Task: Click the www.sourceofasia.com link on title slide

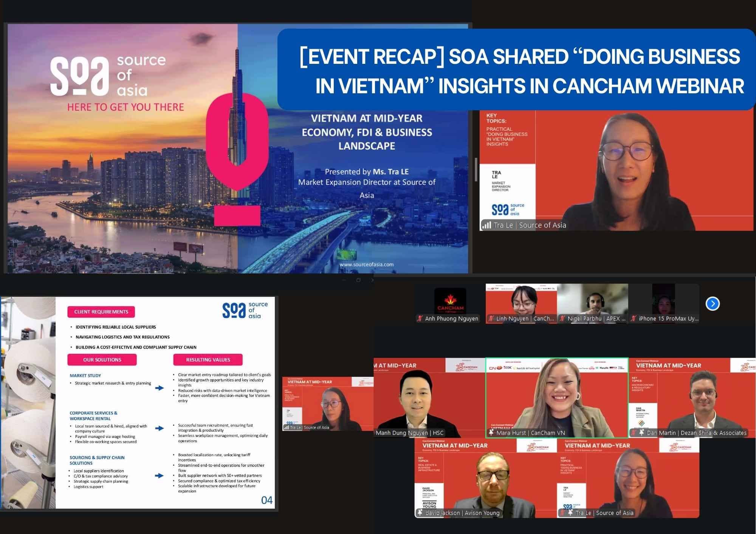Action: point(367,264)
